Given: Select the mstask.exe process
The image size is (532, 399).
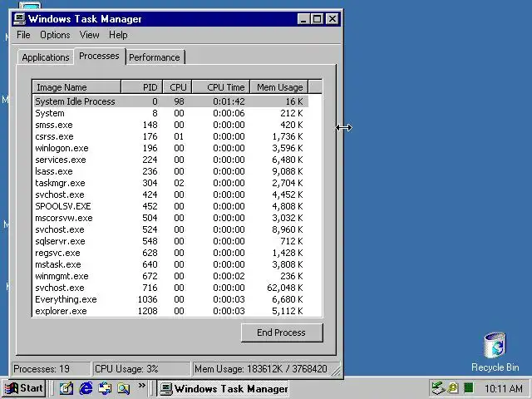Looking at the screenshot, I should click(x=171, y=264).
